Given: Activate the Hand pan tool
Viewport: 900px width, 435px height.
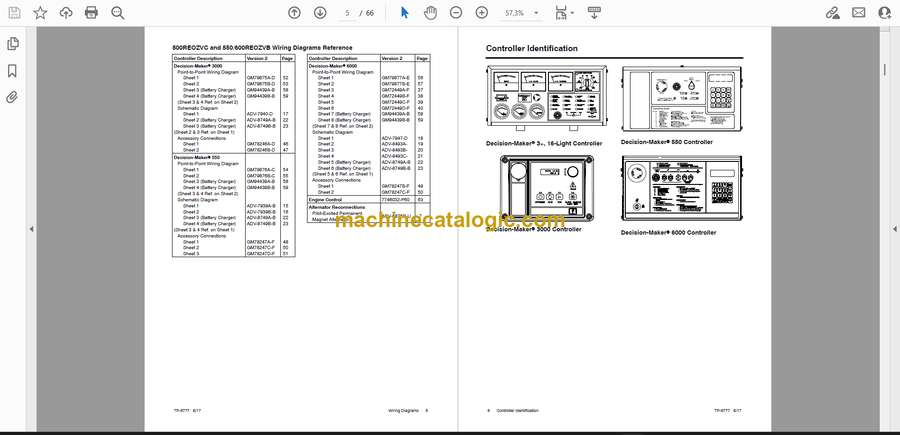Looking at the screenshot, I should pyautogui.click(x=430, y=13).
